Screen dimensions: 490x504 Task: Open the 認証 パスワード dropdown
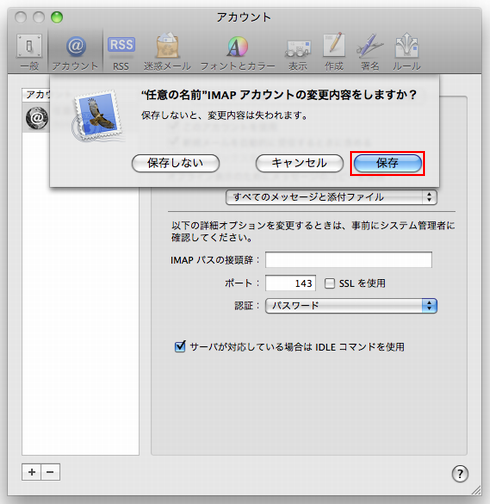(351, 306)
